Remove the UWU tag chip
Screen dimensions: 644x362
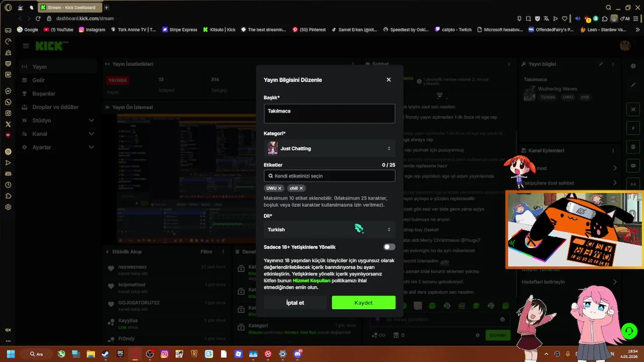click(x=280, y=188)
